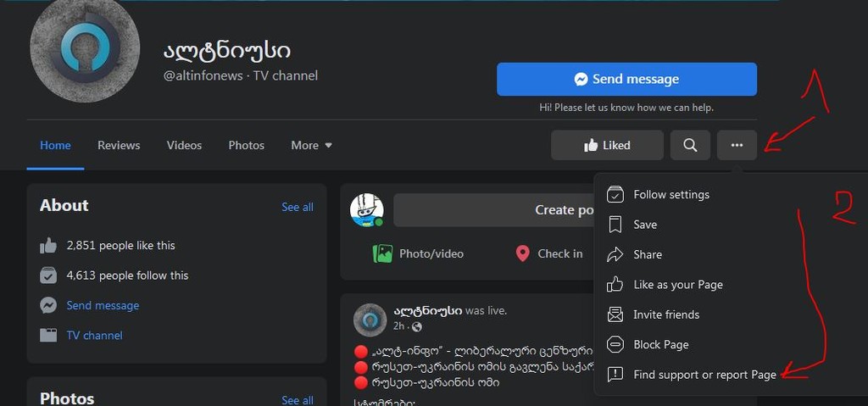Viewport: 868px width, 406px height.
Task: Click the Photos section heading
Action: 67,398
